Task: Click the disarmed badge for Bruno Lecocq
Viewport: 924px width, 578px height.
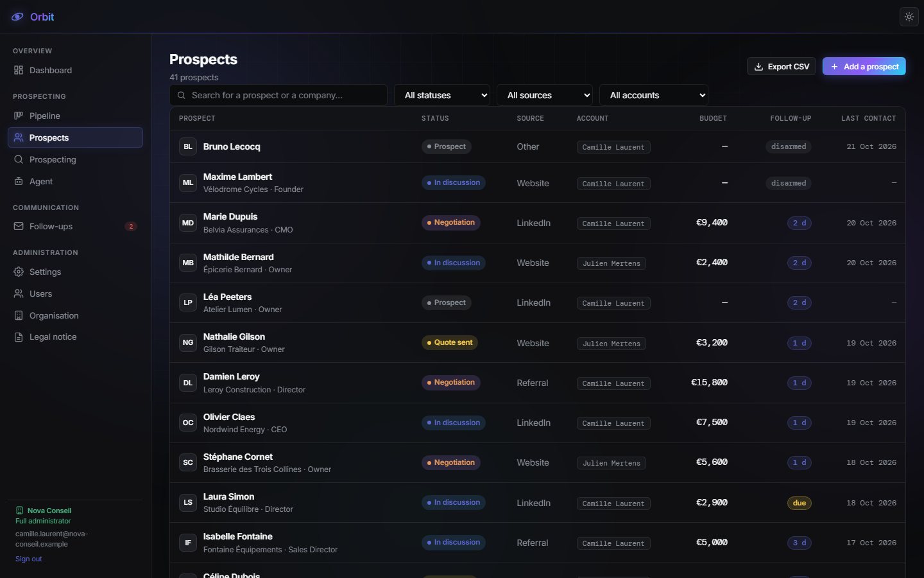Action: [789, 146]
